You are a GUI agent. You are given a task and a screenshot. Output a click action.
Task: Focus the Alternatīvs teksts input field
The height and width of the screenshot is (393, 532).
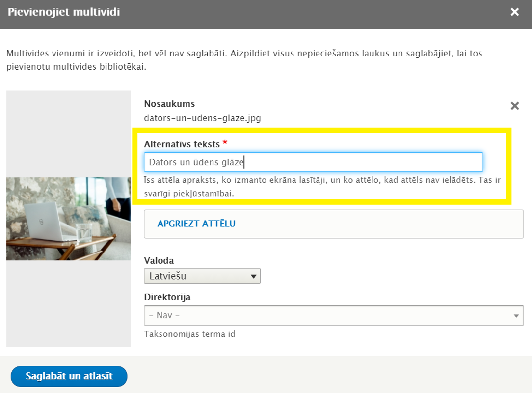point(313,162)
